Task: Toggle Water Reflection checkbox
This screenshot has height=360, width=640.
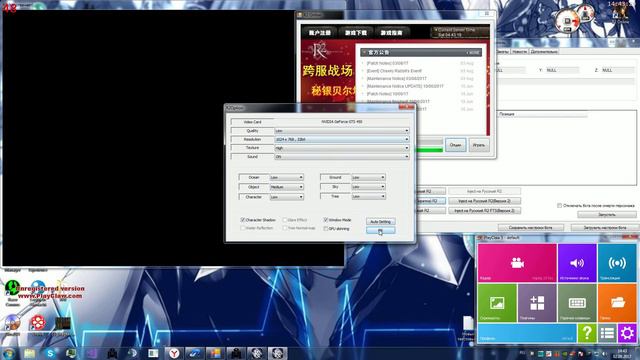Action: 257,228
